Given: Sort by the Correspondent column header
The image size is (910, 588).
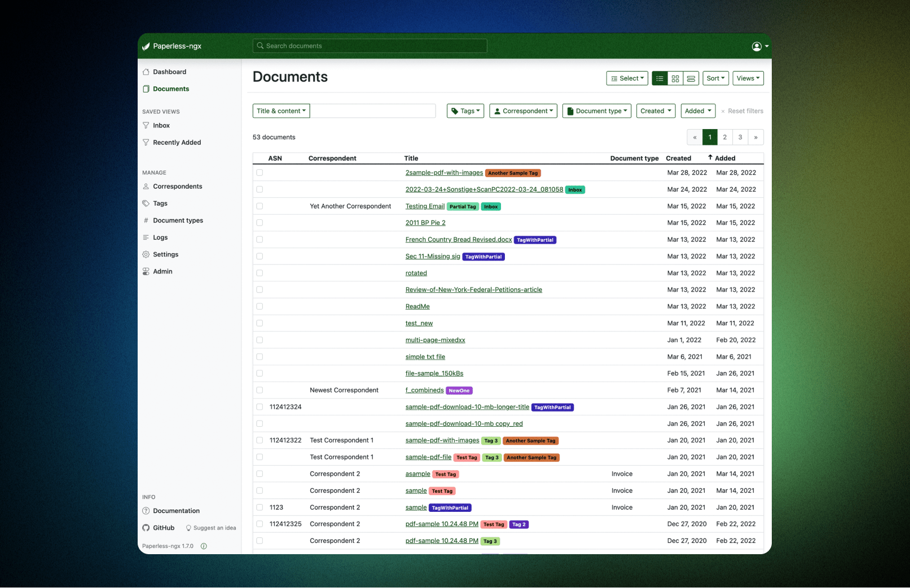Looking at the screenshot, I should pos(332,158).
